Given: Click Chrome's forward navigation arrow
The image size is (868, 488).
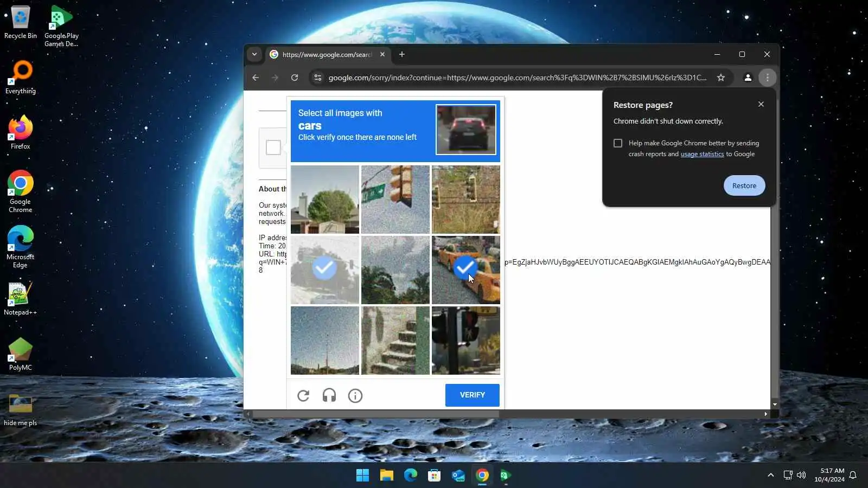Looking at the screenshot, I should [x=275, y=78].
